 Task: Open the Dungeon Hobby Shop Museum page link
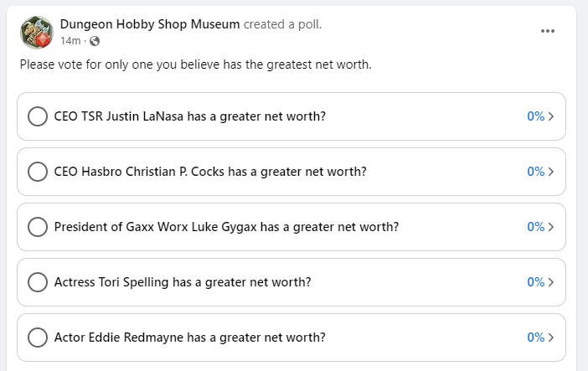(x=150, y=24)
